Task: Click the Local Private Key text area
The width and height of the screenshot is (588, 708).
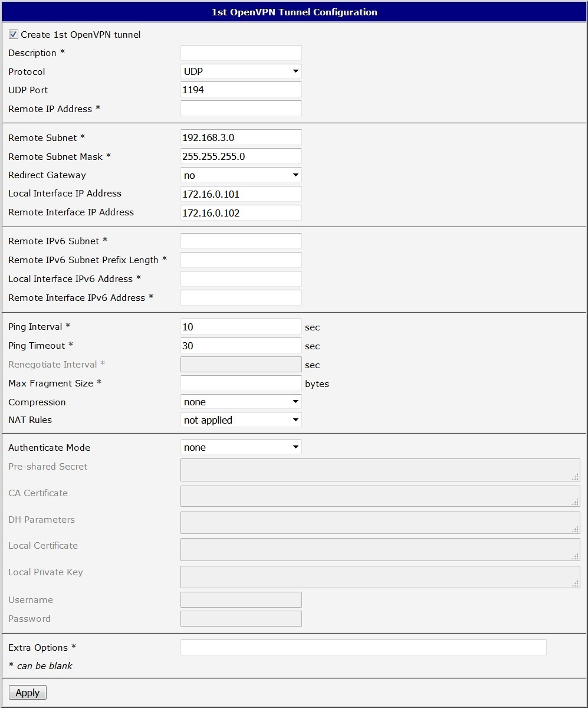Action: tap(380, 577)
